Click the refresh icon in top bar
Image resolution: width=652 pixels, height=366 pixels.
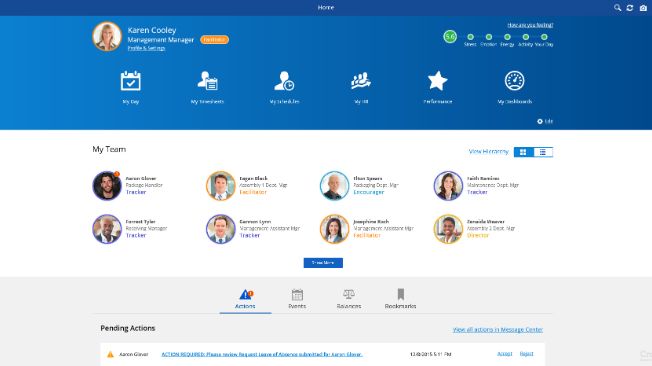coord(630,7)
